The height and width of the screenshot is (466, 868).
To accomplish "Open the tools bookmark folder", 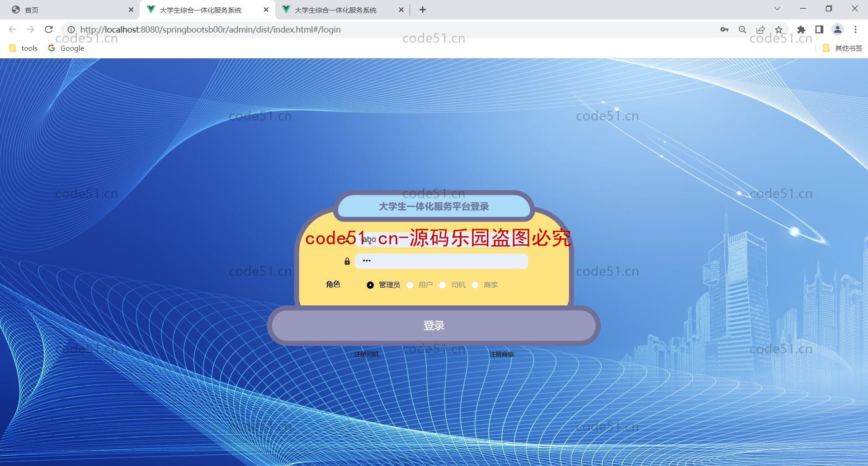I will click(24, 48).
